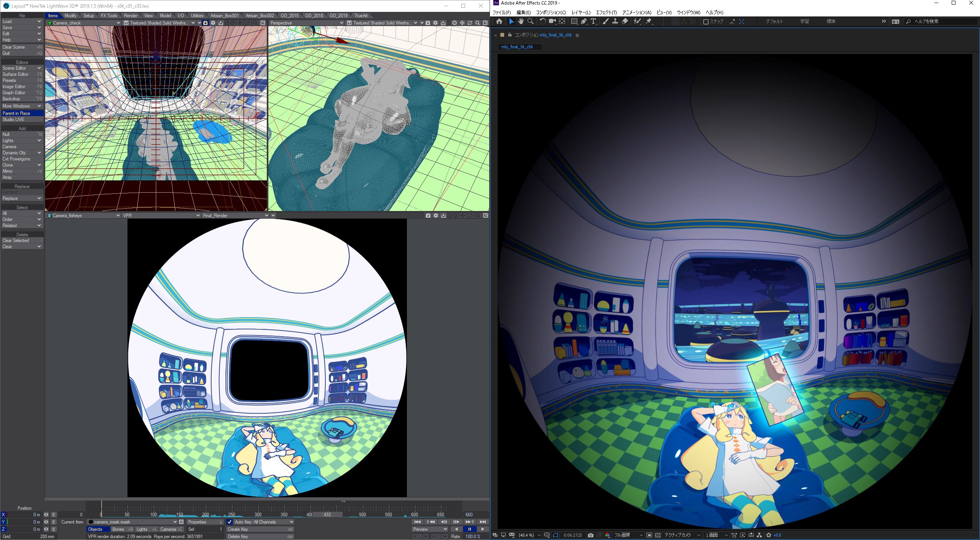Click the blue +0.0 exposure adjustment value
980x540 pixels.
tap(777, 535)
